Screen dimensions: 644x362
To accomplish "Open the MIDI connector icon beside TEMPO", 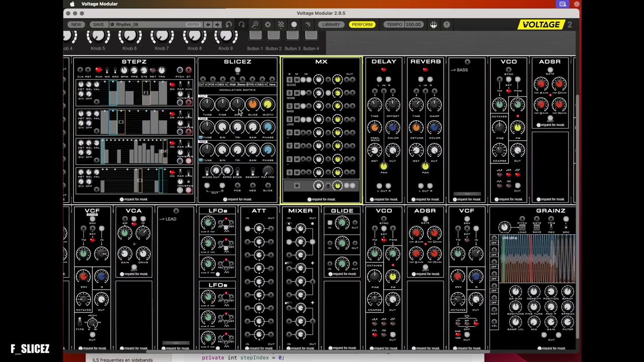I will point(434,24).
